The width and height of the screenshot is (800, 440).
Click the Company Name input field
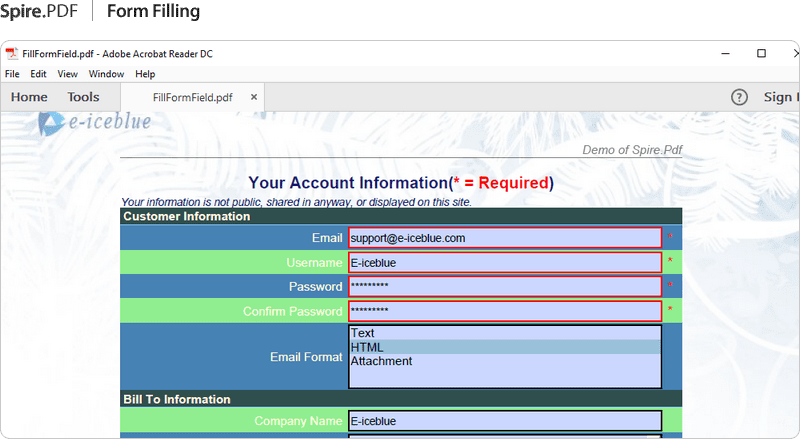point(505,421)
